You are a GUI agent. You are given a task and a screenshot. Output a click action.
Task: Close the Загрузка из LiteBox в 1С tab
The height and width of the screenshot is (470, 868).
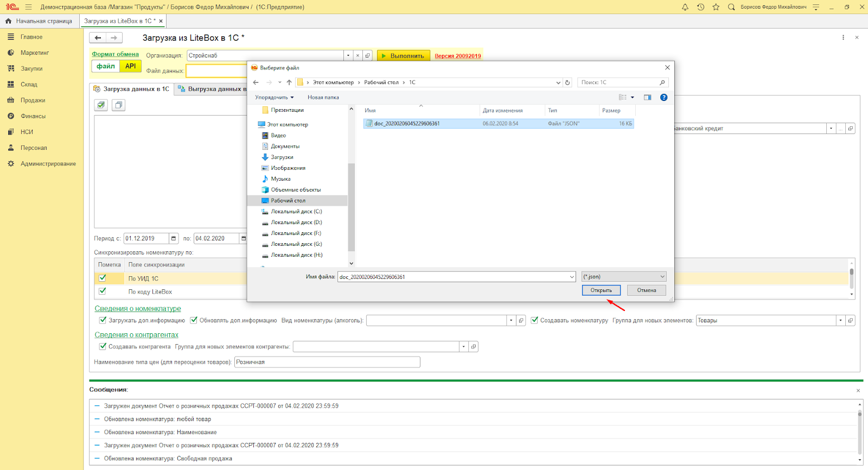click(161, 21)
